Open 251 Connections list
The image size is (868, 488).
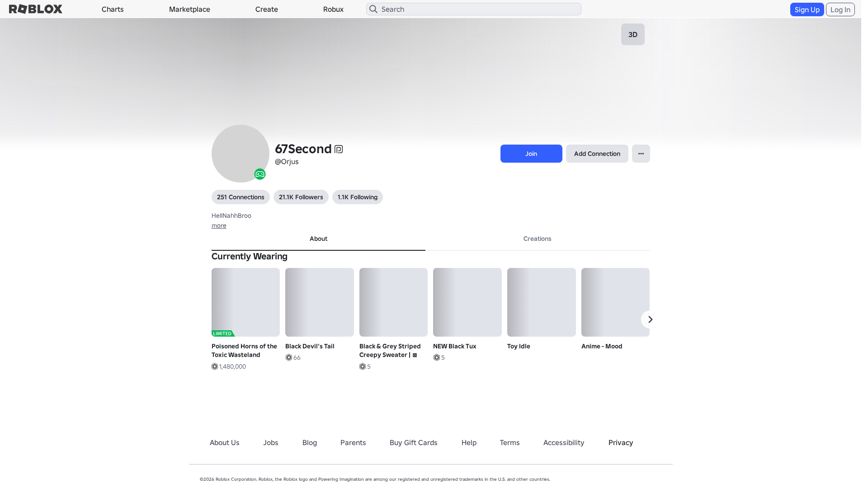pyautogui.click(x=241, y=197)
